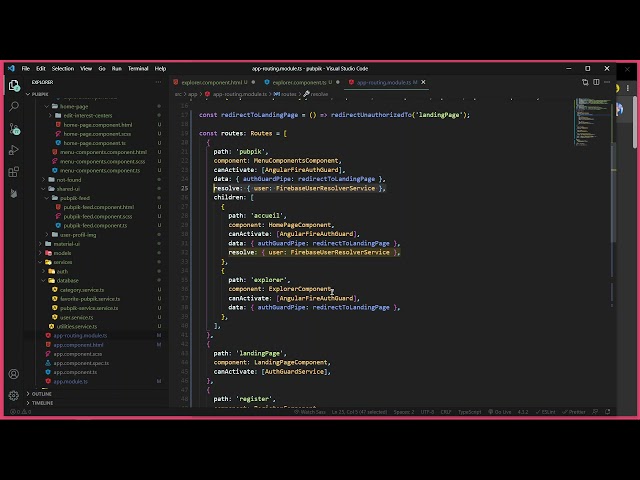Open the Terminal menu

tap(138, 69)
